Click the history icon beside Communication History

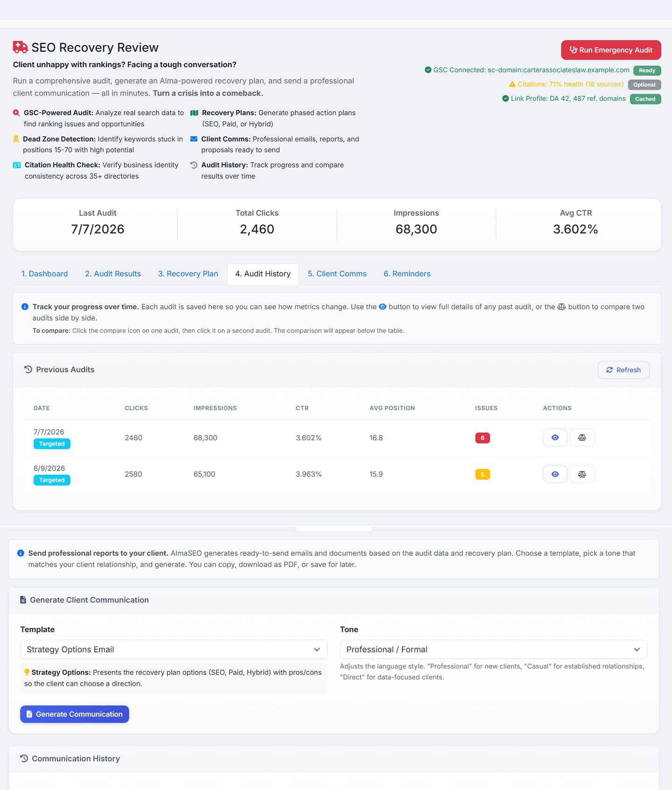[x=24, y=759]
